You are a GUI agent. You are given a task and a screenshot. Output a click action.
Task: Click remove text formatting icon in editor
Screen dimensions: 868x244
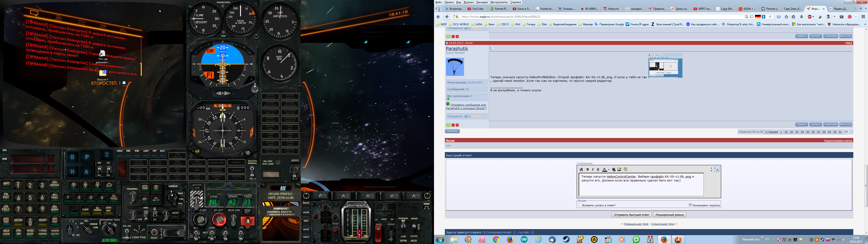[x=581, y=169]
